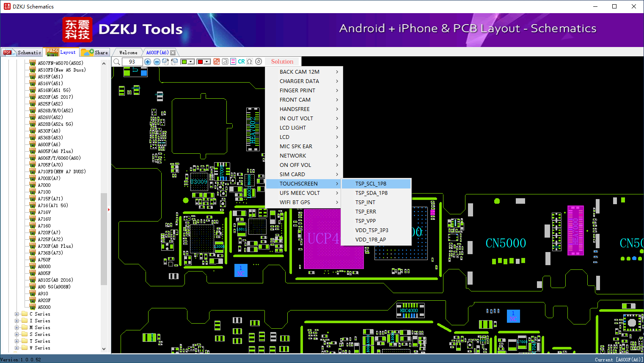The height and width of the screenshot is (363, 644).
Task: Click the pink striped layer icon
Action: tap(233, 61)
